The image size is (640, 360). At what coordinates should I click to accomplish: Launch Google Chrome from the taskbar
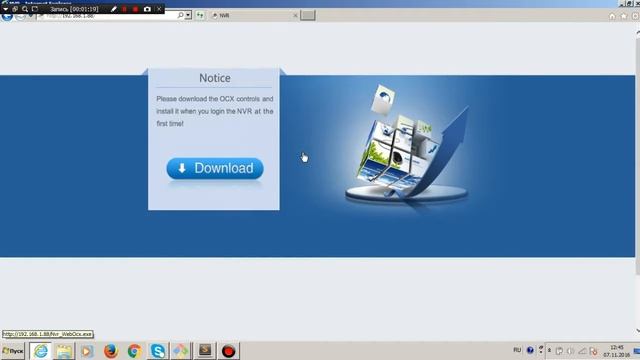(134, 351)
